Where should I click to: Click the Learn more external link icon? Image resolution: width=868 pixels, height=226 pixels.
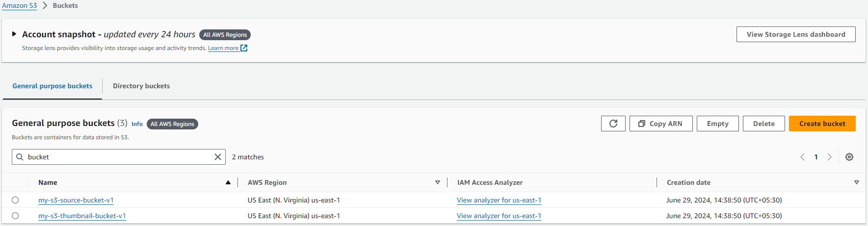tap(244, 48)
